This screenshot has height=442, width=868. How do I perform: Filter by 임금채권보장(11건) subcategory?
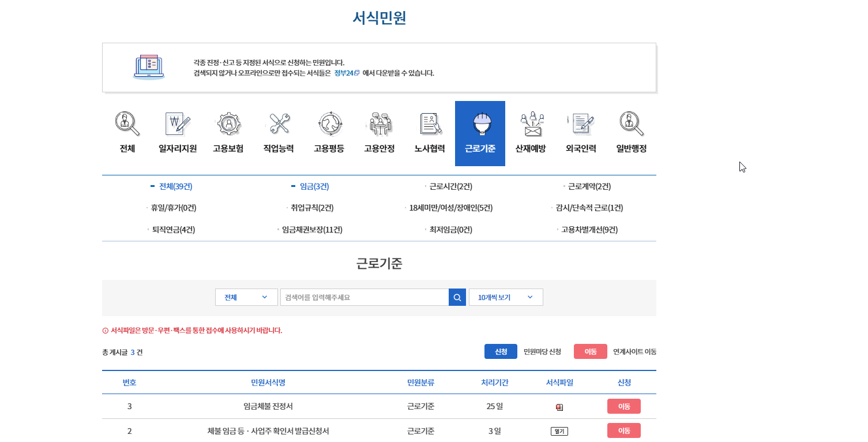coord(312,230)
